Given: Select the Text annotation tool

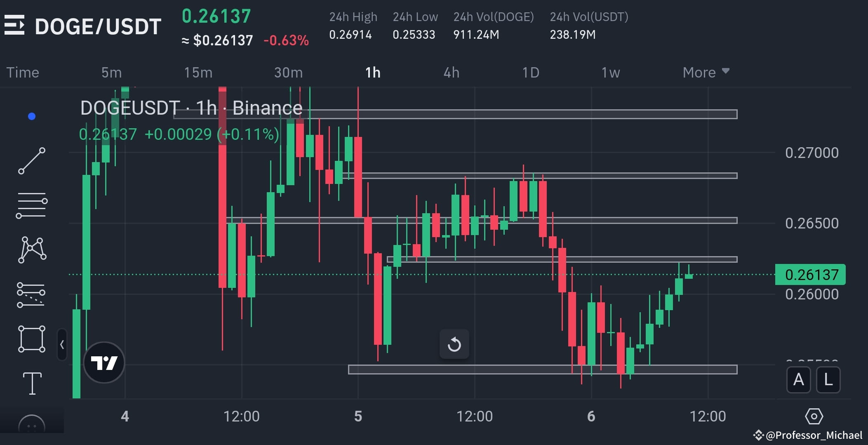Looking at the screenshot, I should [x=32, y=383].
